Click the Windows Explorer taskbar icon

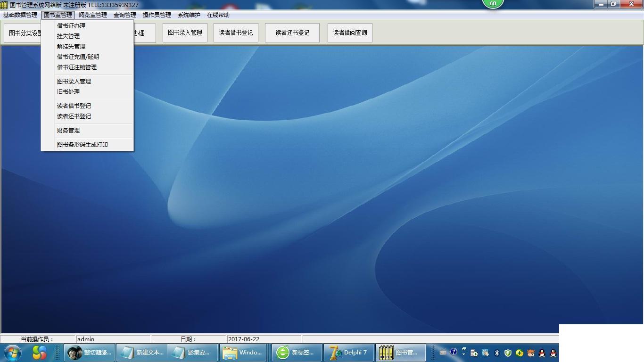point(244,353)
